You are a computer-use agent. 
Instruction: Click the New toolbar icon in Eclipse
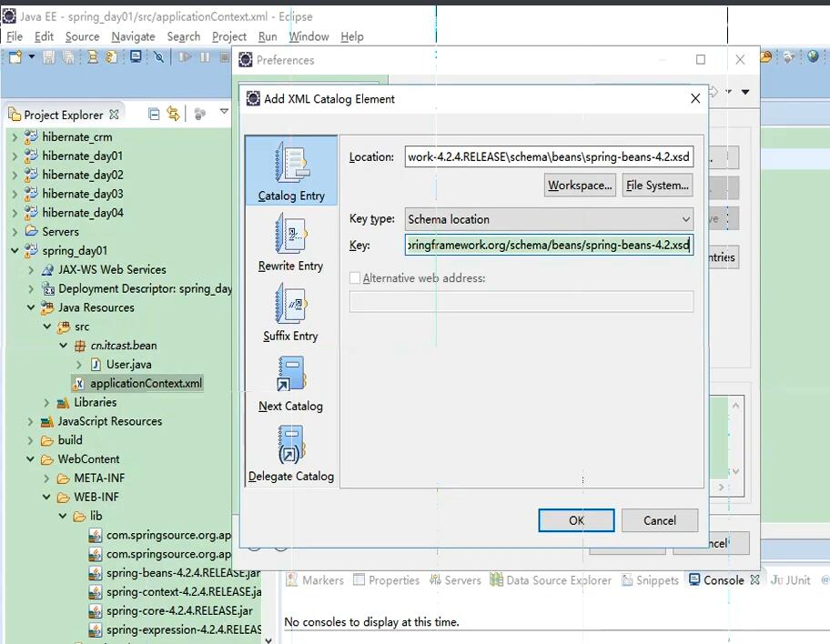[15, 56]
